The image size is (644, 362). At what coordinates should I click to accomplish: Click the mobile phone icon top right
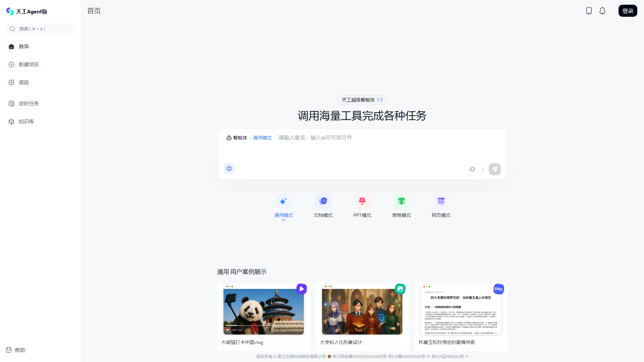[x=589, y=10]
